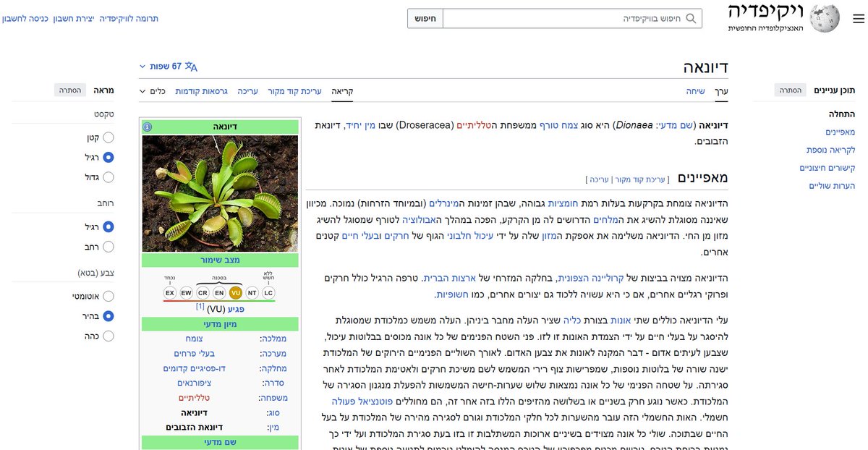Select the CR conservation status circle
This screenshot has width=868, height=450.
click(203, 293)
